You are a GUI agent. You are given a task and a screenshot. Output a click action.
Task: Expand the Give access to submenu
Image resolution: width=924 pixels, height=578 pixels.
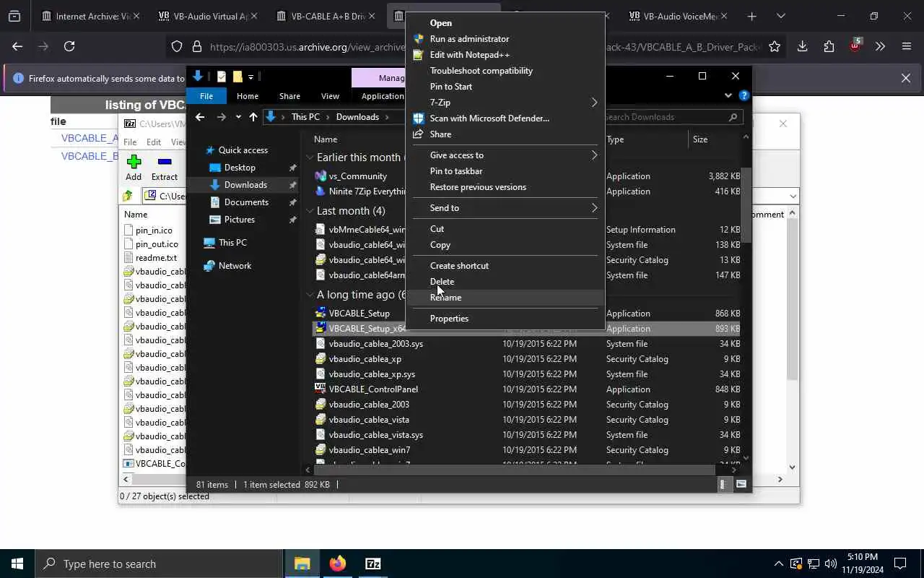pos(505,155)
